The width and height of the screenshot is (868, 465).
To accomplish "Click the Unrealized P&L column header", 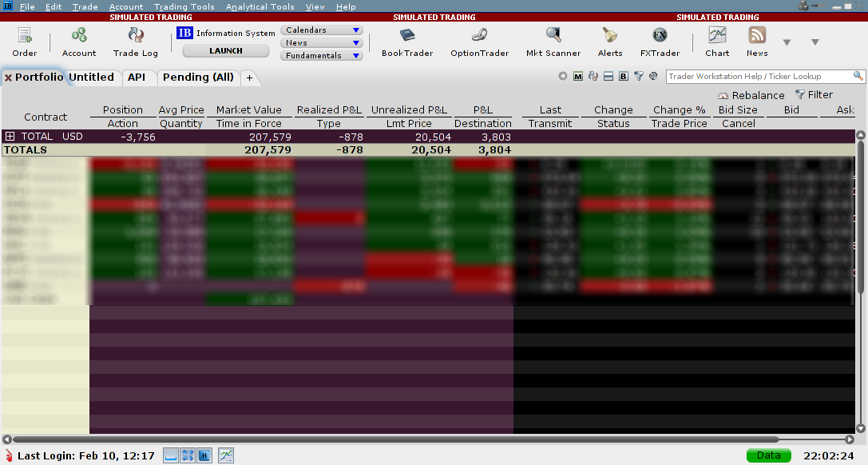I will coord(409,109).
